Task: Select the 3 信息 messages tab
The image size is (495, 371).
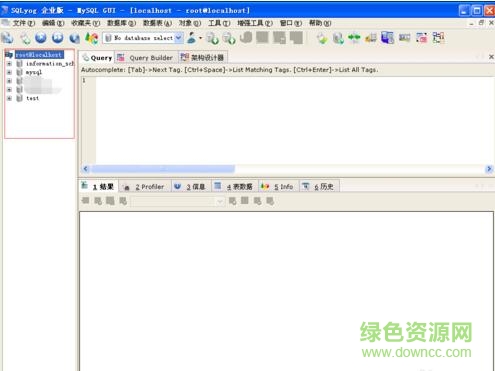Action: [x=190, y=187]
